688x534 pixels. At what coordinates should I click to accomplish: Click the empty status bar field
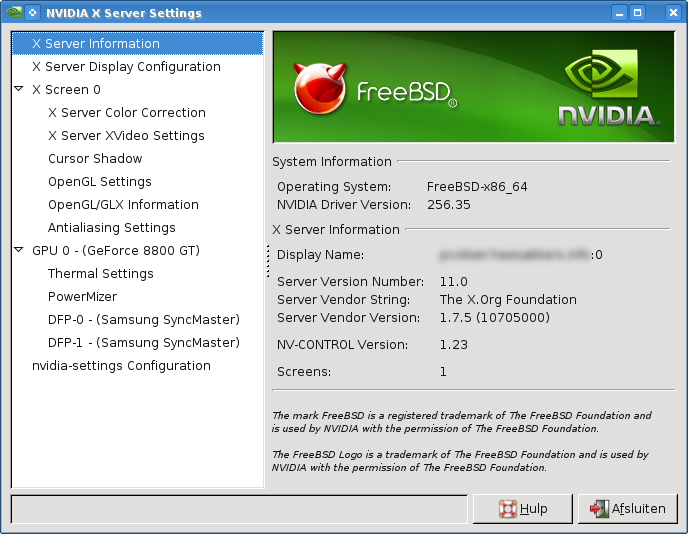(239, 509)
